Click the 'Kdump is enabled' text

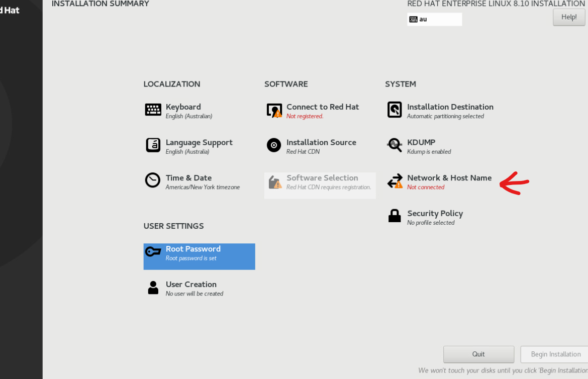(429, 152)
